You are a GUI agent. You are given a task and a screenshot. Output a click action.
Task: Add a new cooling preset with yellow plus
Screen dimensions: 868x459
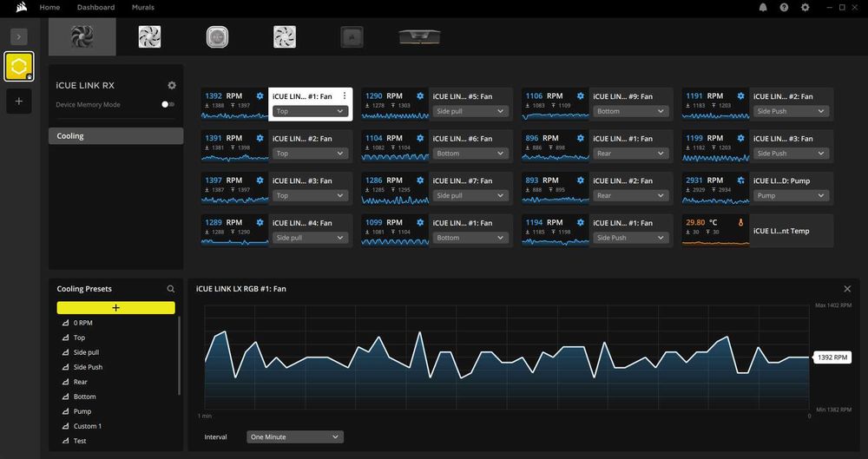[115, 308]
